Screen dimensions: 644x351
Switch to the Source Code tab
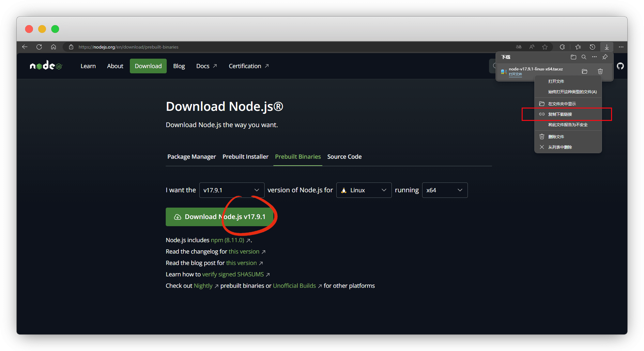tap(344, 157)
